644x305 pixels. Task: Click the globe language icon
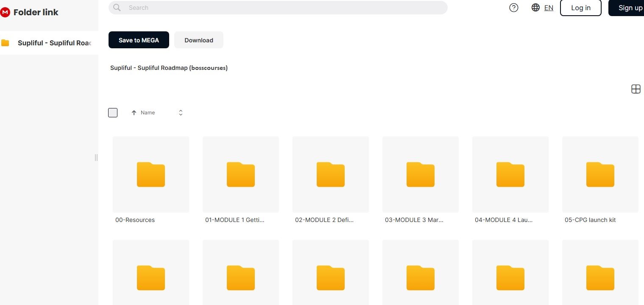(x=535, y=8)
